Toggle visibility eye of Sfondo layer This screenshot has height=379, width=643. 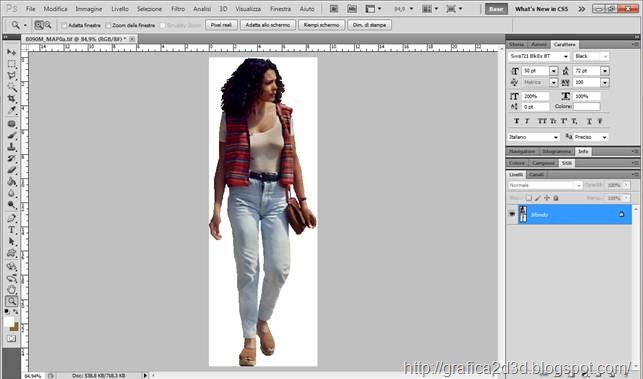[512, 214]
